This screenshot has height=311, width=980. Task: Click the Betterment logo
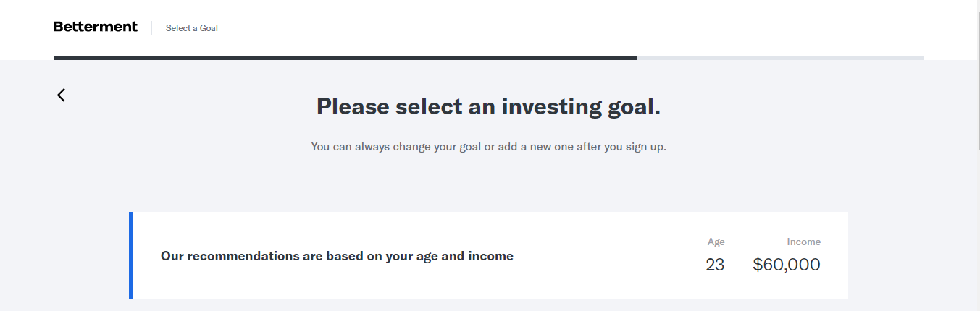96,27
